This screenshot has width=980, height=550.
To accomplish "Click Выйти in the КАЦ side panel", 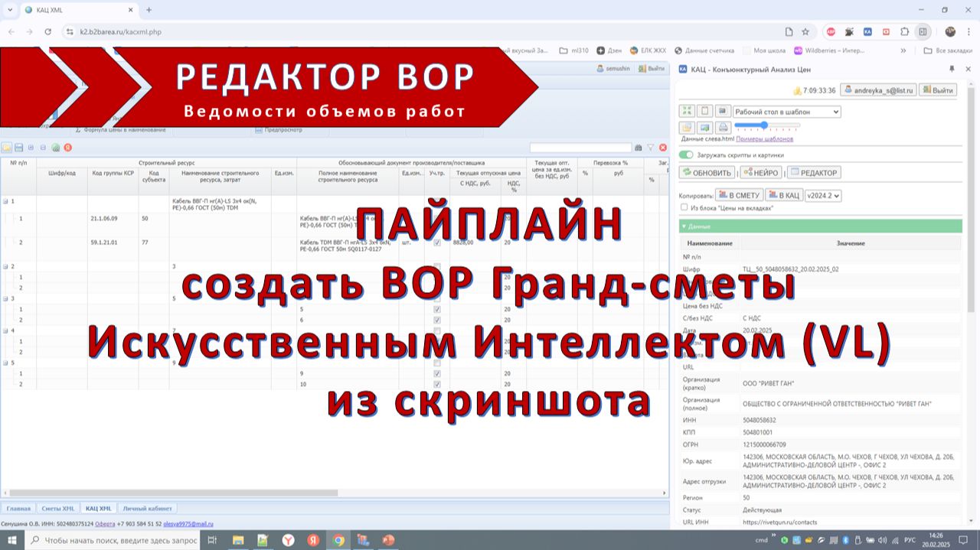I will tap(938, 90).
